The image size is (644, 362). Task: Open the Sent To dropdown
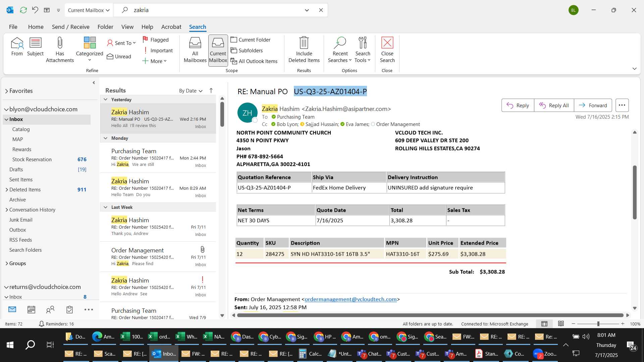(x=121, y=43)
